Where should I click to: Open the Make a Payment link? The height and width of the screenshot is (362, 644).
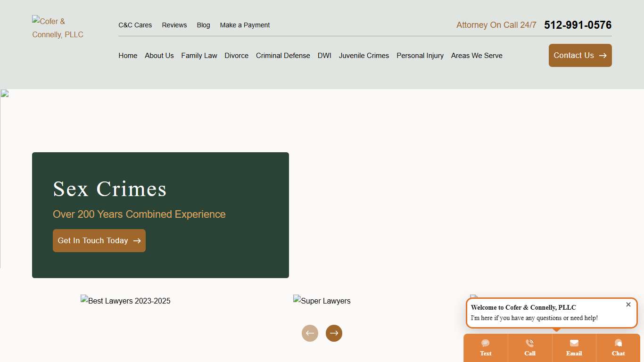tap(245, 25)
